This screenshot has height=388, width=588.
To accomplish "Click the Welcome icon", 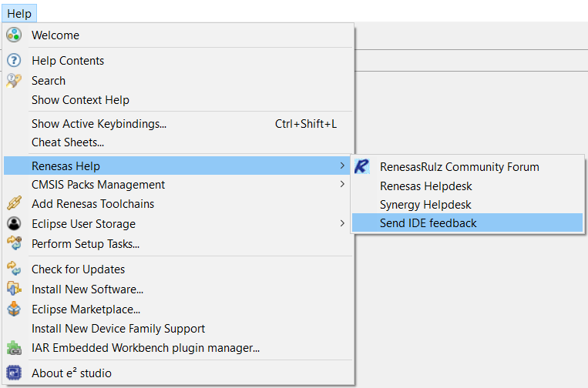I will 14,35.
